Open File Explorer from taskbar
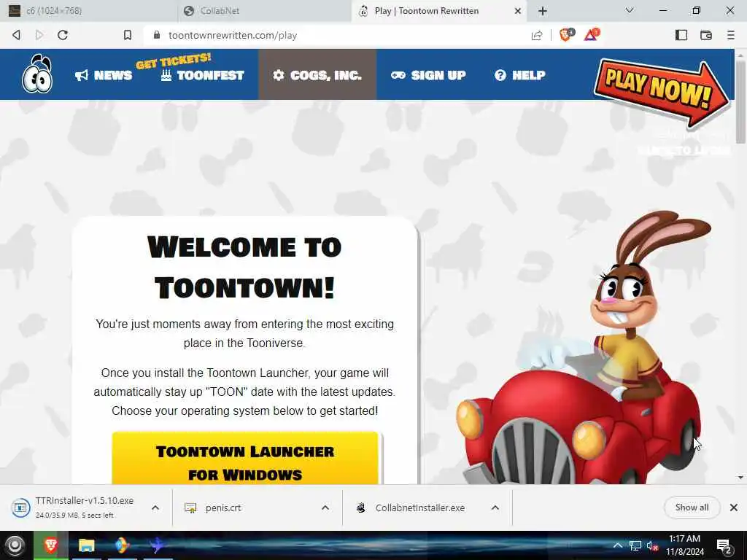747x560 pixels. pyautogui.click(x=86, y=545)
